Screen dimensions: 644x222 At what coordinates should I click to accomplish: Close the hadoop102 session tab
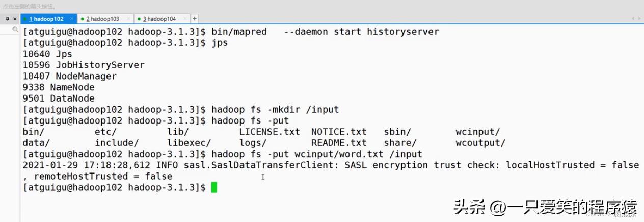pos(71,19)
